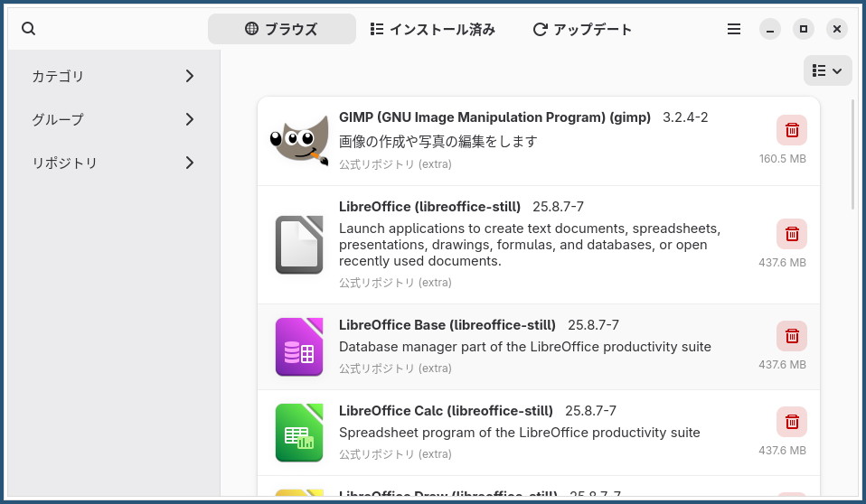Click "Spreadsheet program of the LibreOffice" description

tap(520, 433)
